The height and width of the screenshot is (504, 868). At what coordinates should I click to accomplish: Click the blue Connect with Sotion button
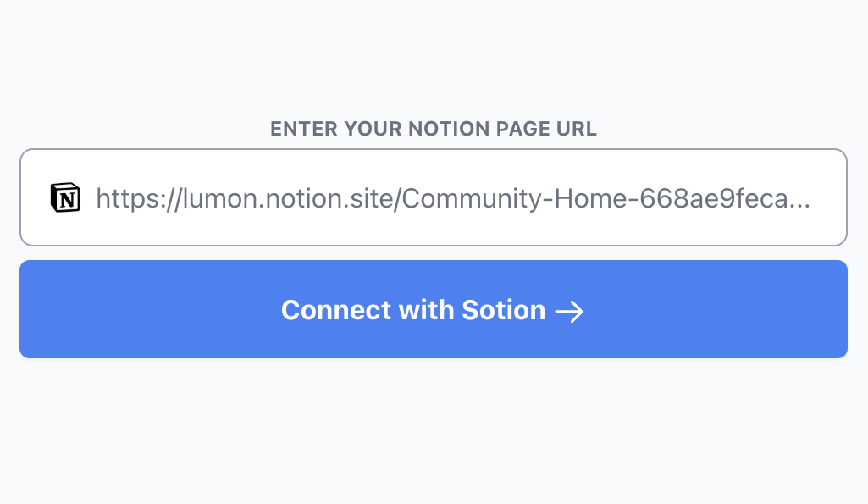click(434, 309)
